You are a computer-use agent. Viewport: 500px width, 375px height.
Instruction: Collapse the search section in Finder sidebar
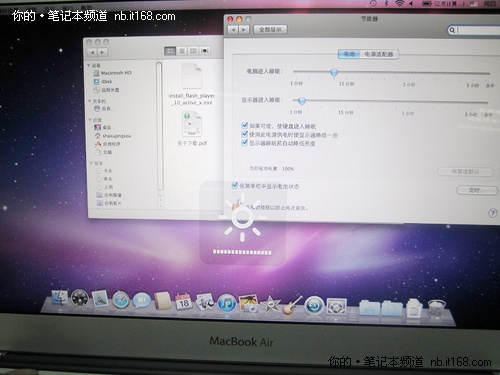[91, 163]
